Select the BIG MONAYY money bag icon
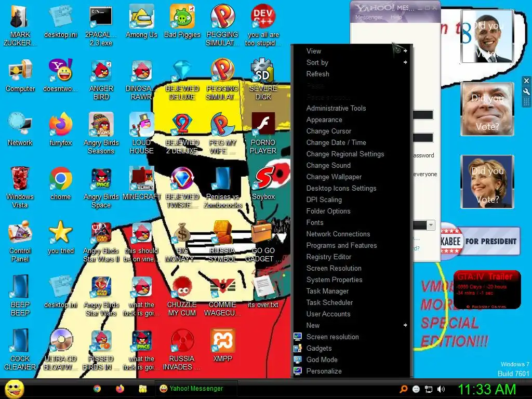This screenshot has height=399, width=532. point(182,242)
